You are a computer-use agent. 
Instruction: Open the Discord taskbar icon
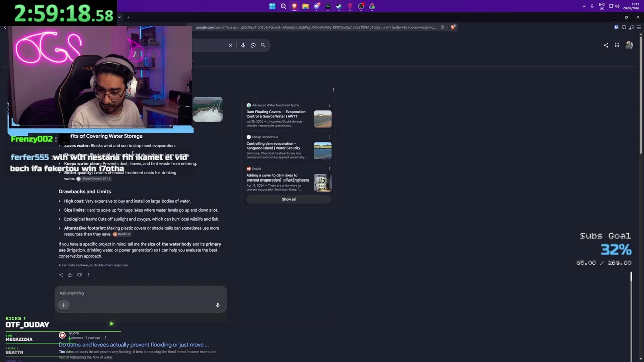pyautogui.click(x=316, y=6)
